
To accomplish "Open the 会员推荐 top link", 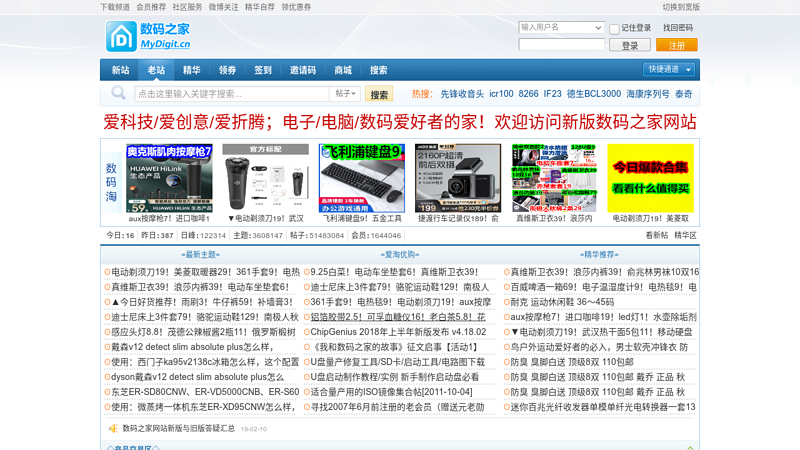I will (151, 7).
